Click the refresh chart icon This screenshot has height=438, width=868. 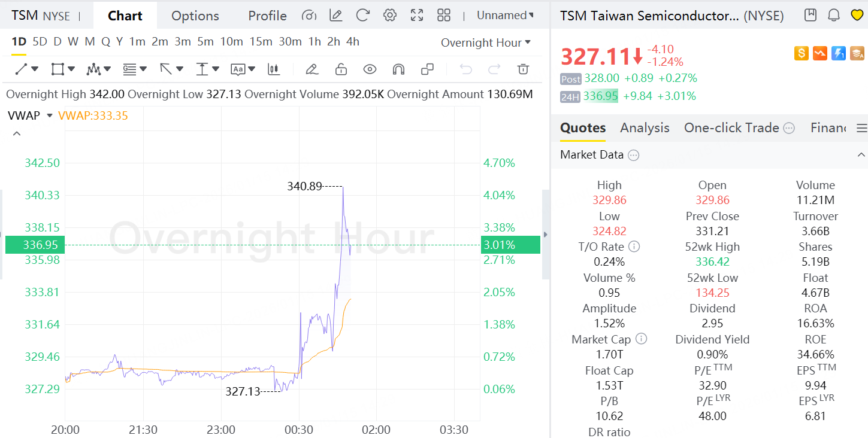[362, 16]
